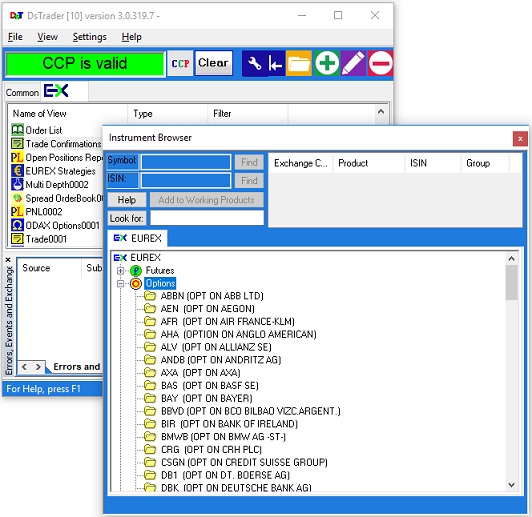Click the Symbol input field
The height and width of the screenshot is (517, 532).
(x=186, y=162)
